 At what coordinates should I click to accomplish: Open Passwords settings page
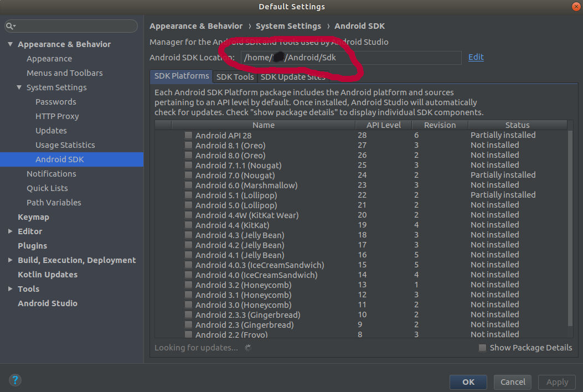tap(56, 102)
